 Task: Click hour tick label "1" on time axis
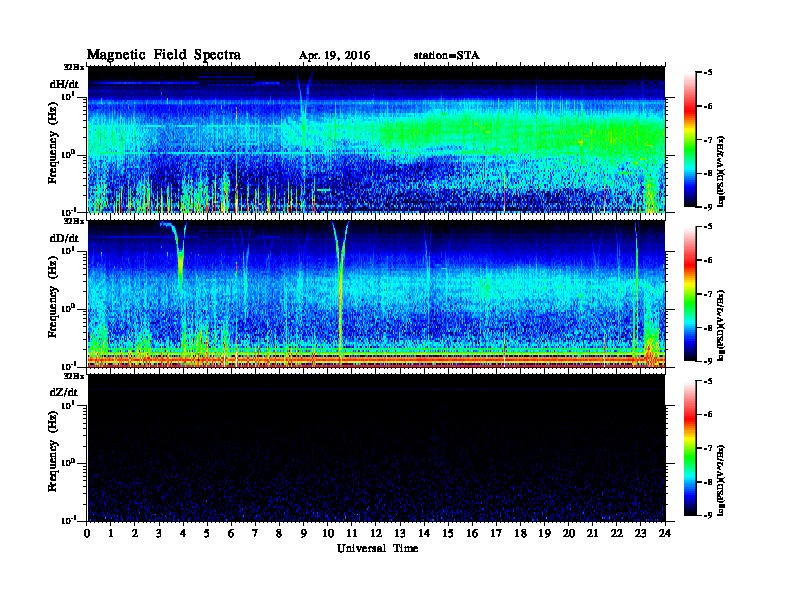pyautogui.click(x=111, y=533)
